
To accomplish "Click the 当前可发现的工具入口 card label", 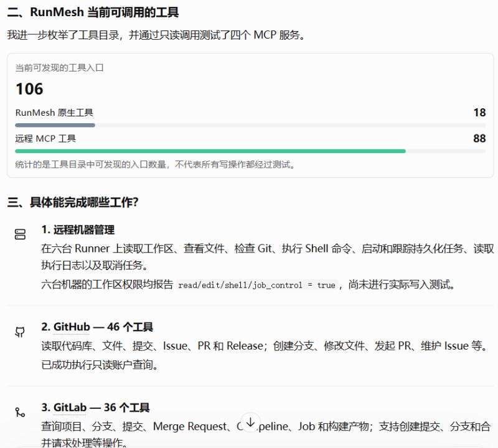I will pos(59,68).
